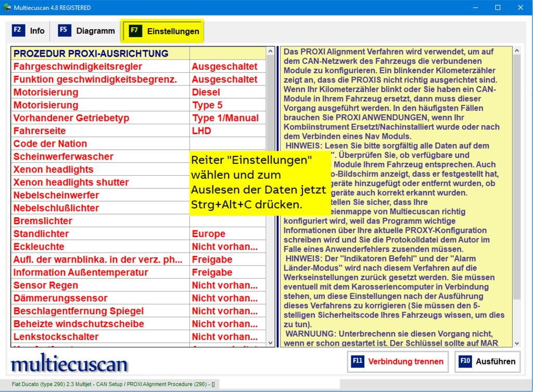533x392 pixels.
Task: Select the 'Code der Nation' row label
Action: [50, 144]
